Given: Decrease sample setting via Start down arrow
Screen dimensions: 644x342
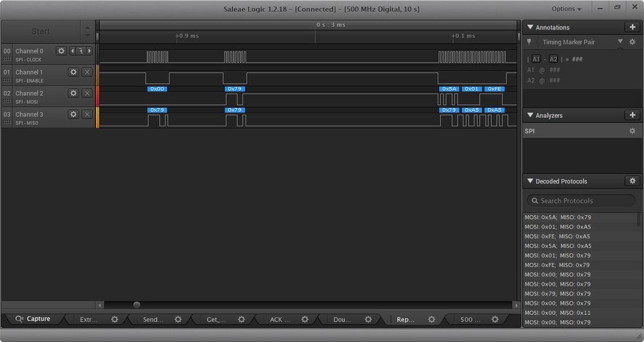Looking at the screenshot, I should pos(87,35).
